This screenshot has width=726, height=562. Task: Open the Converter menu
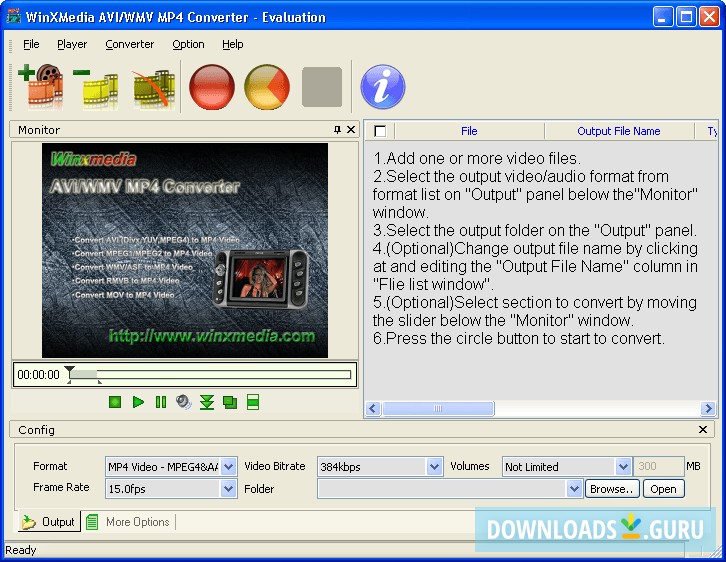130,44
